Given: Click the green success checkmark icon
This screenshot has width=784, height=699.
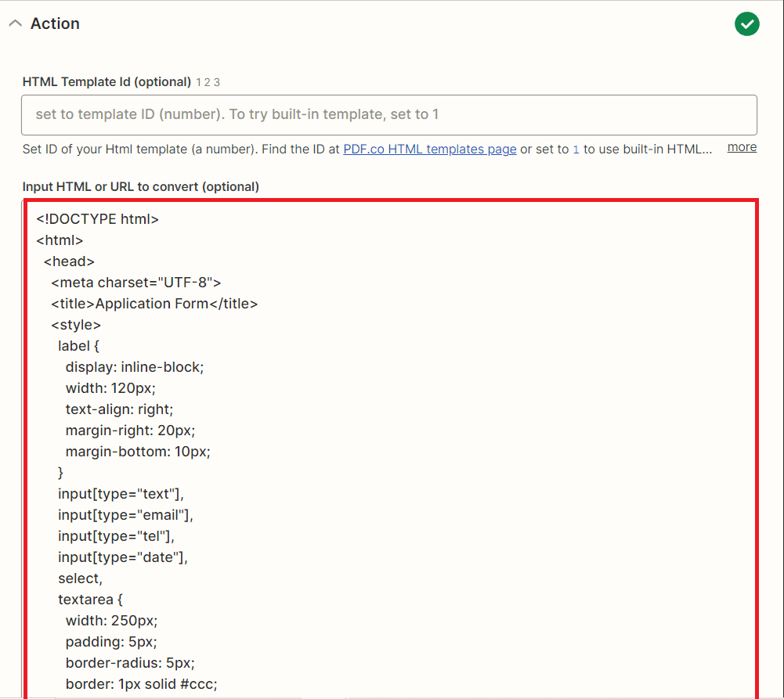Looking at the screenshot, I should coord(746,23).
